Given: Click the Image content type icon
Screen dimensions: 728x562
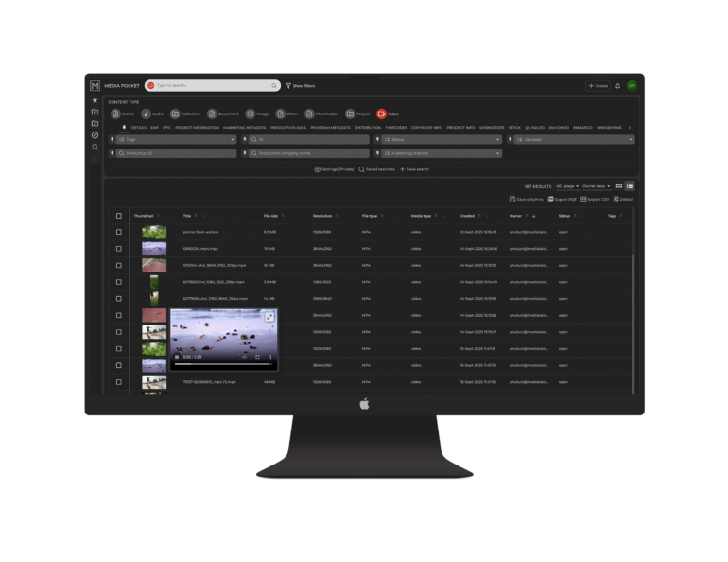Looking at the screenshot, I should [251, 114].
